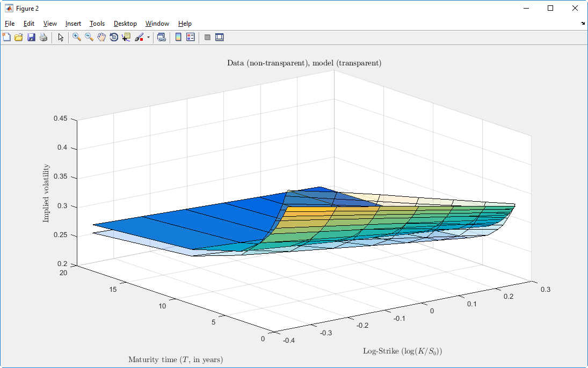
Task: Expand the Brush color dropdown arrow
Action: click(148, 38)
